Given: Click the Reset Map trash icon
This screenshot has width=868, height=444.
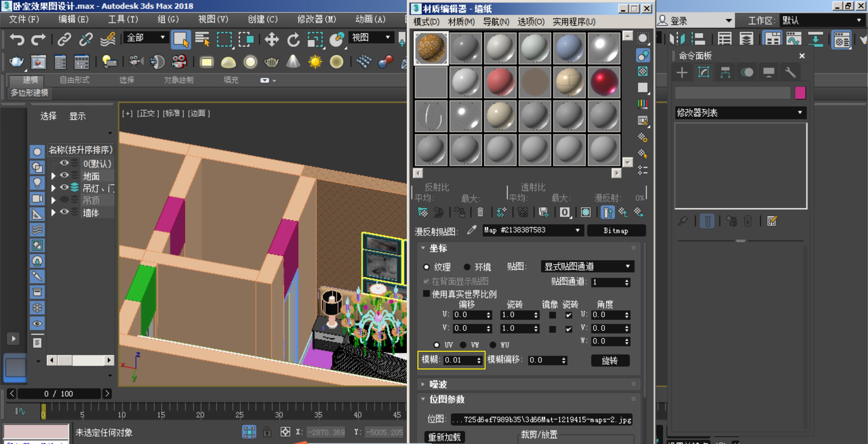Looking at the screenshot, I should 481,212.
